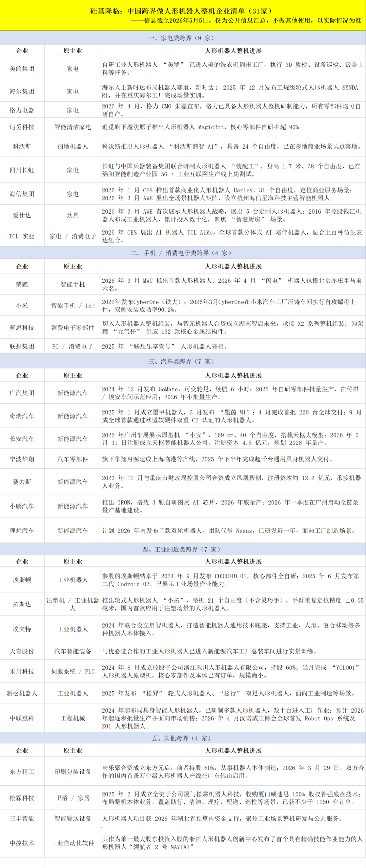The height and width of the screenshot is (868, 366).
Task: Select the 格力电器 company cell
Action: click(22, 110)
